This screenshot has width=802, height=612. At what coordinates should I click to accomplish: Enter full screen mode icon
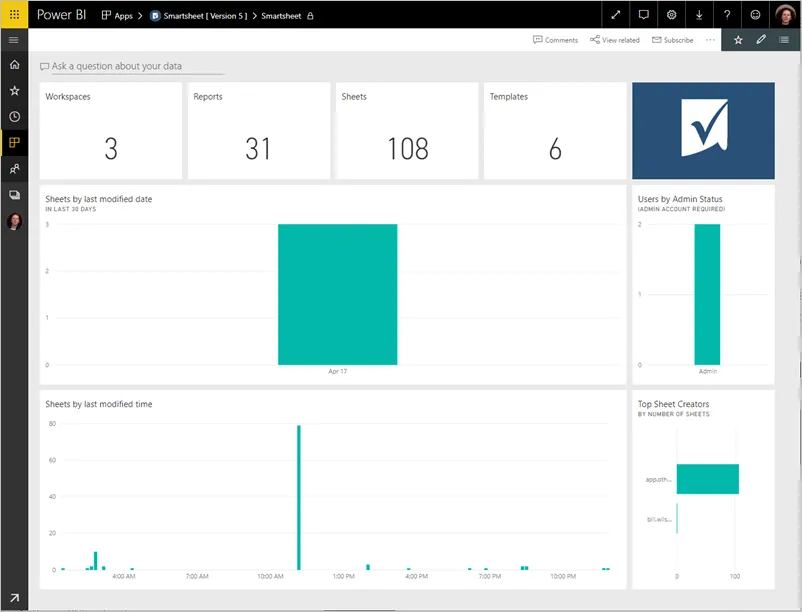tap(616, 15)
